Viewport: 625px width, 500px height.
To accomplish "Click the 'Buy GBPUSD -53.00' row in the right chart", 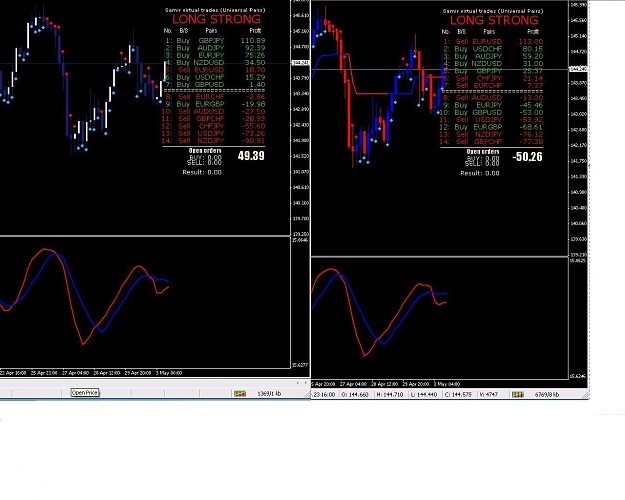I will (x=491, y=112).
